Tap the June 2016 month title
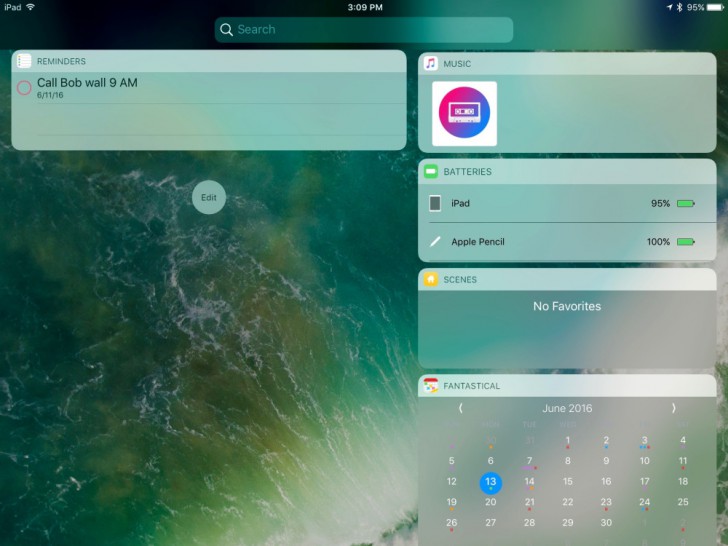 567,408
